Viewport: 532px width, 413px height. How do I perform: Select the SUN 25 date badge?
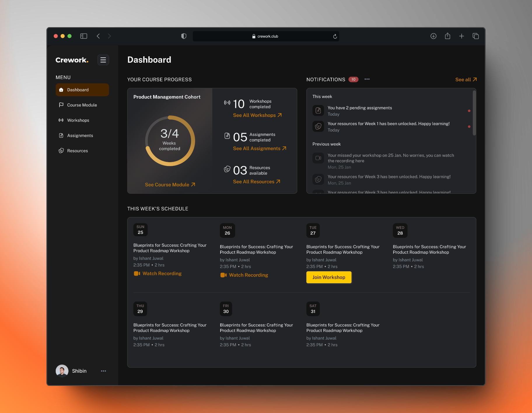click(140, 230)
